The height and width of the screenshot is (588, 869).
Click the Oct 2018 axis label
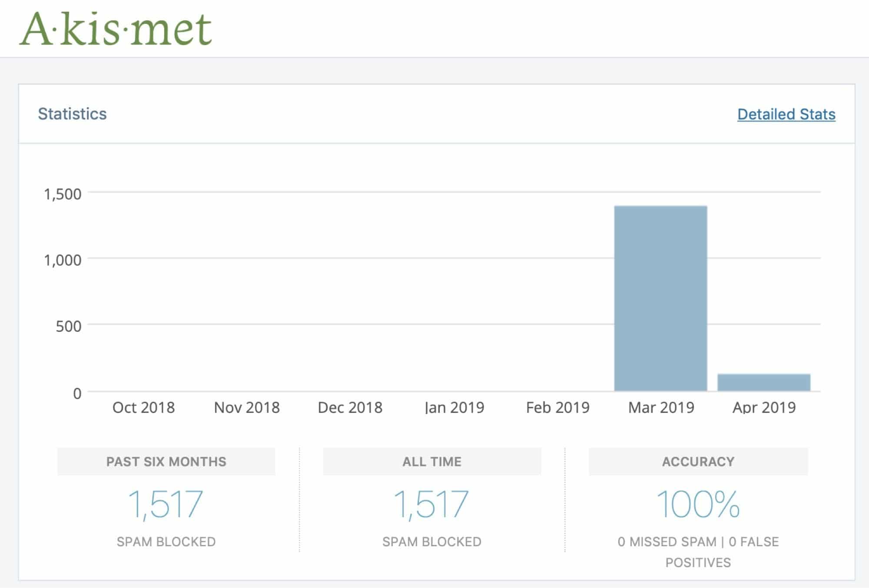[x=143, y=407]
